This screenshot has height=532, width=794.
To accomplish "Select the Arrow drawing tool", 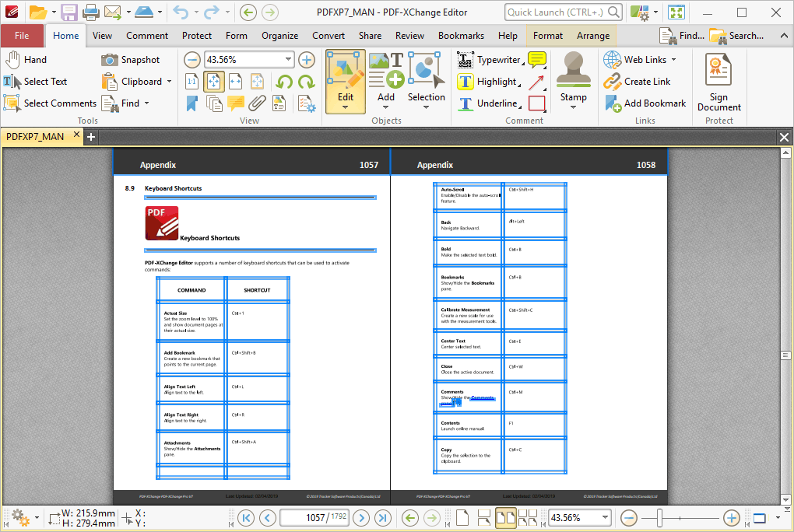I will point(537,82).
